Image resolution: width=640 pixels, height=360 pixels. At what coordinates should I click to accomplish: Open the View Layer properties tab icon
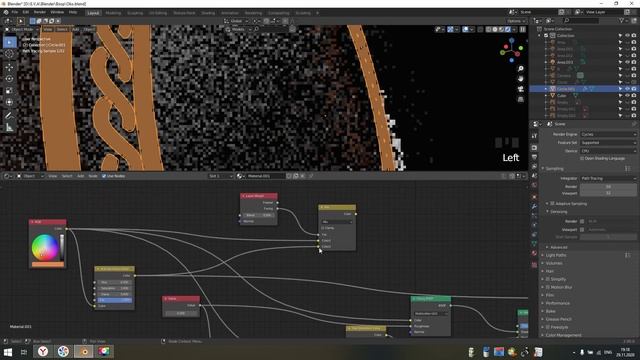[x=534, y=167]
